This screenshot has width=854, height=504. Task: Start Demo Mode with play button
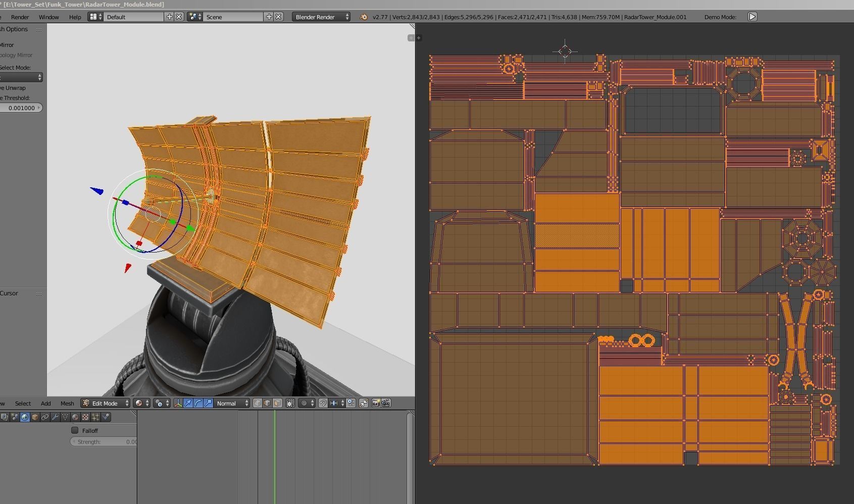(x=752, y=17)
